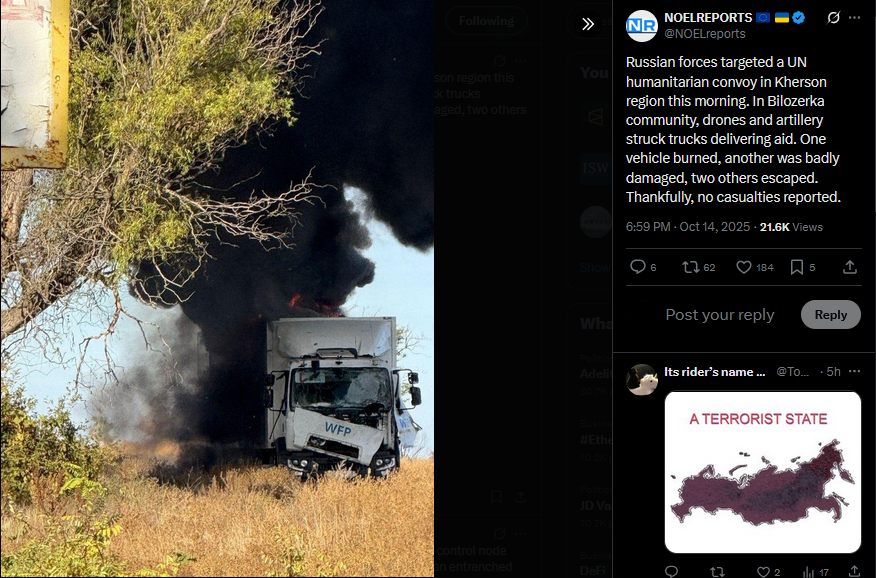Like the post with 184 likes
This screenshot has height=578, width=876.
click(x=754, y=267)
